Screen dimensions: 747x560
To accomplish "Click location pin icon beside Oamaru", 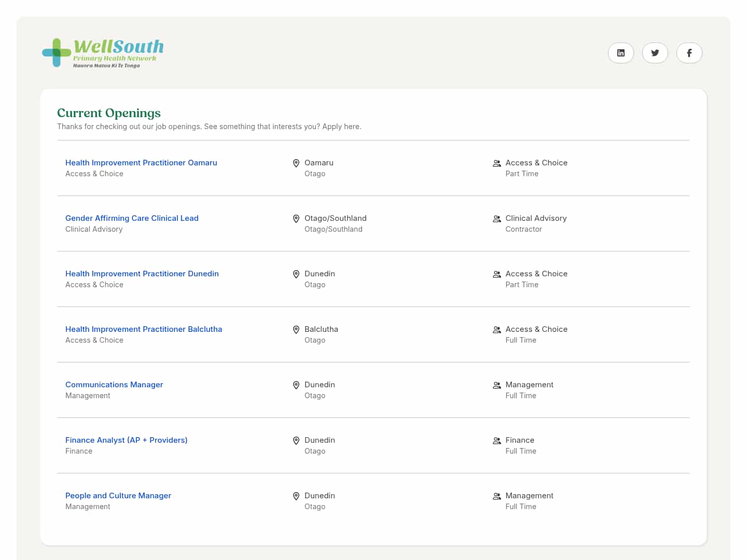I will point(296,163).
